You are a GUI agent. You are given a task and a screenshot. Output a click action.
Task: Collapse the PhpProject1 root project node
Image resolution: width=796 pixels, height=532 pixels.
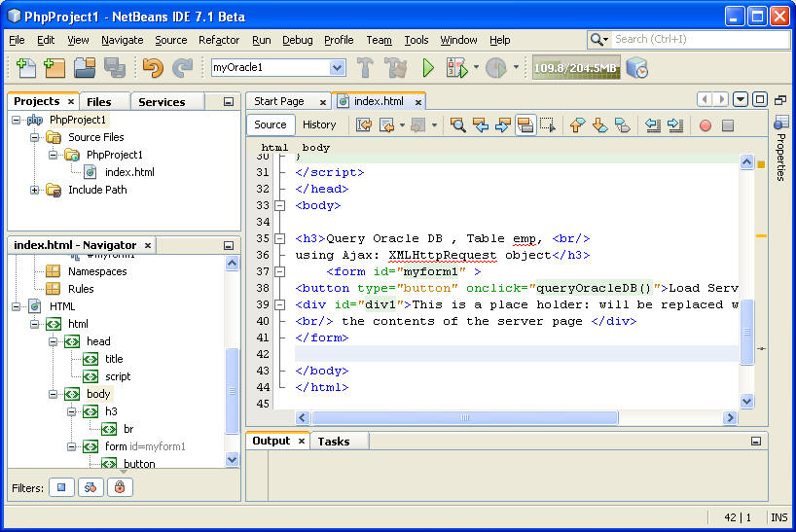pos(17,121)
